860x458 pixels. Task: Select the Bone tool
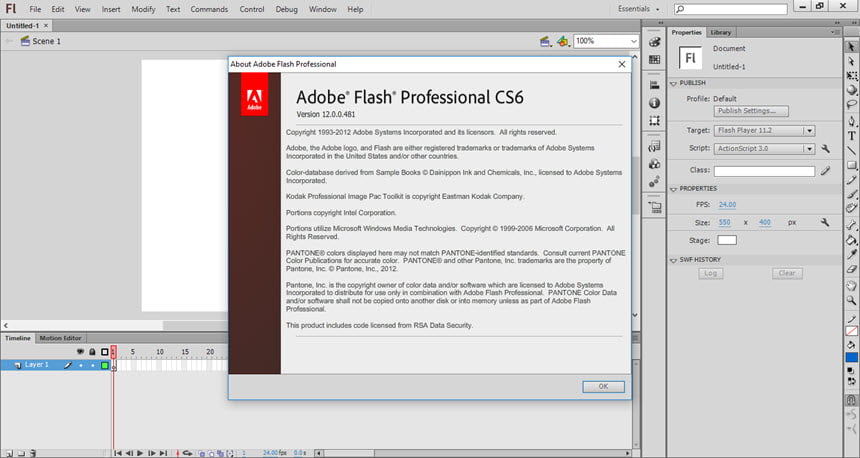click(x=852, y=225)
